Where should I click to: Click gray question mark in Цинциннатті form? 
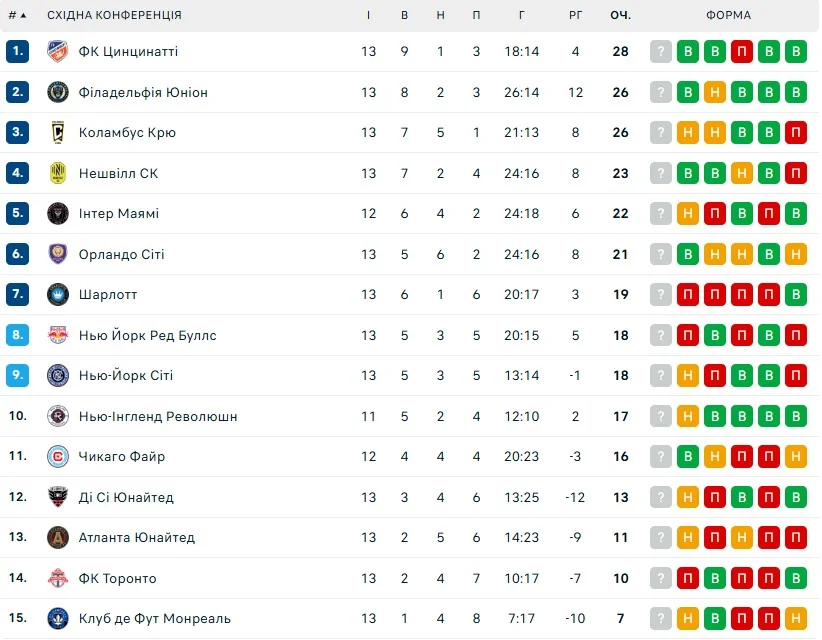click(660, 52)
